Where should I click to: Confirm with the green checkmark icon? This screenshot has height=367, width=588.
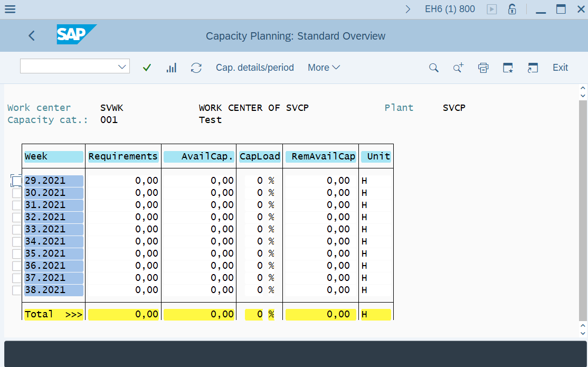pos(147,68)
